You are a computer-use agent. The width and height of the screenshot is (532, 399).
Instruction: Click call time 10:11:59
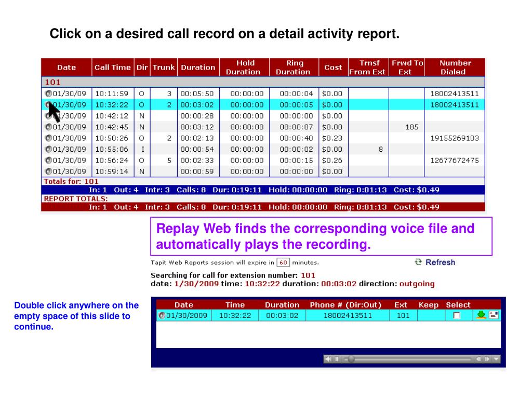coord(112,94)
